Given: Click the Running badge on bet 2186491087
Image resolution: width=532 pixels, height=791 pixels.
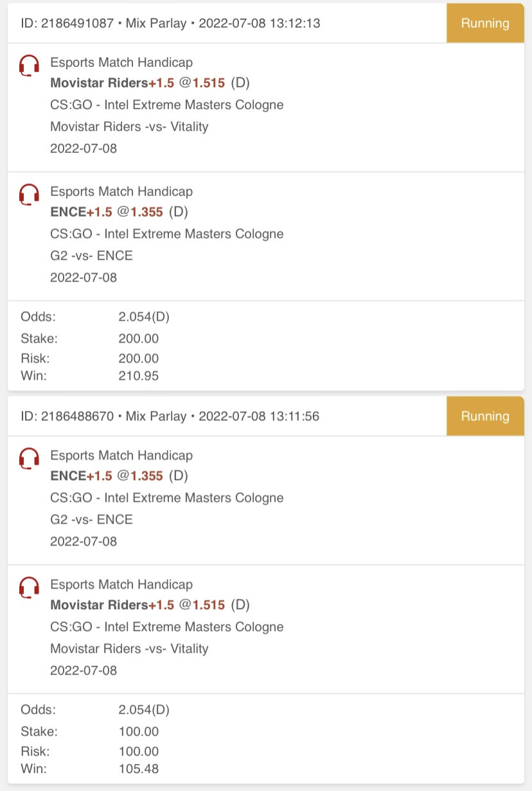Looking at the screenshot, I should (x=485, y=23).
